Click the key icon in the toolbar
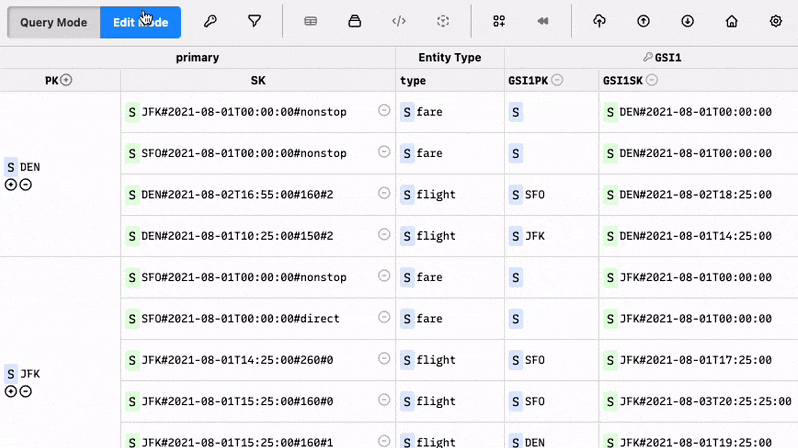Image resolution: width=798 pixels, height=448 pixels. pos(210,21)
